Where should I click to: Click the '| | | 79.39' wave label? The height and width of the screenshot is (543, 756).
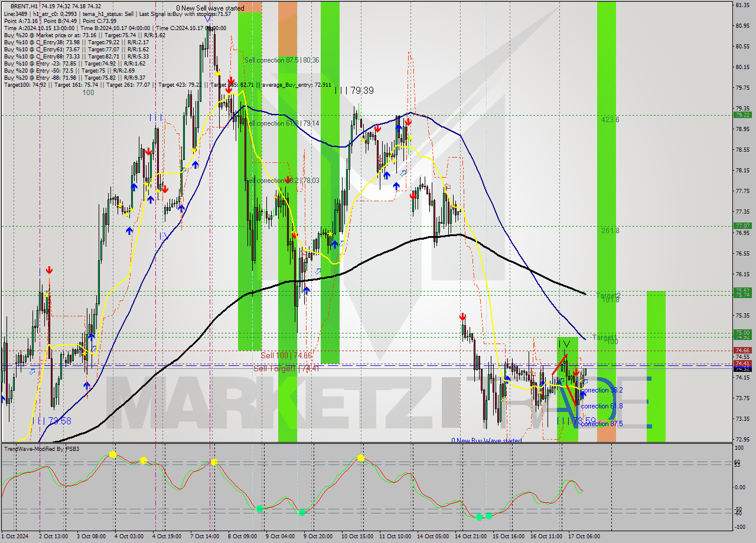click(x=354, y=90)
